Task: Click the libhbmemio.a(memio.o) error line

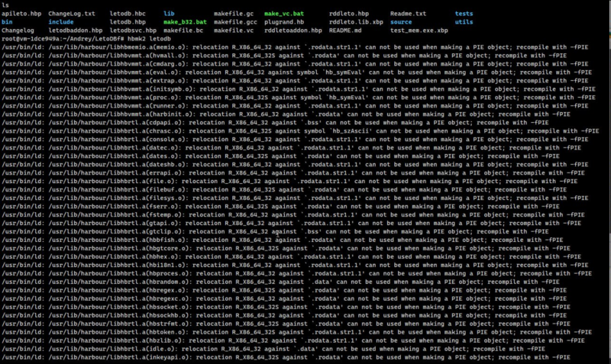Action: (295, 47)
